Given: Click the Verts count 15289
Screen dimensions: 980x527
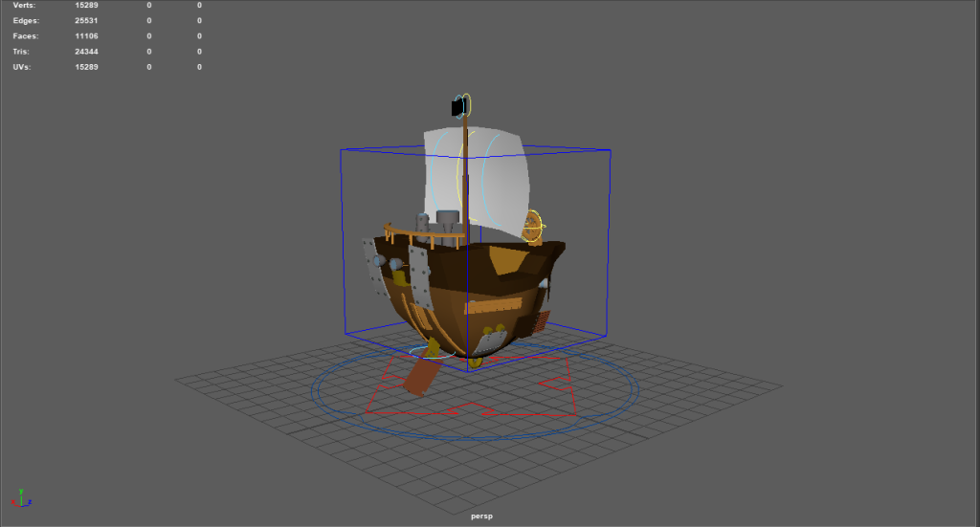Looking at the screenshot, I should (86, 5).
